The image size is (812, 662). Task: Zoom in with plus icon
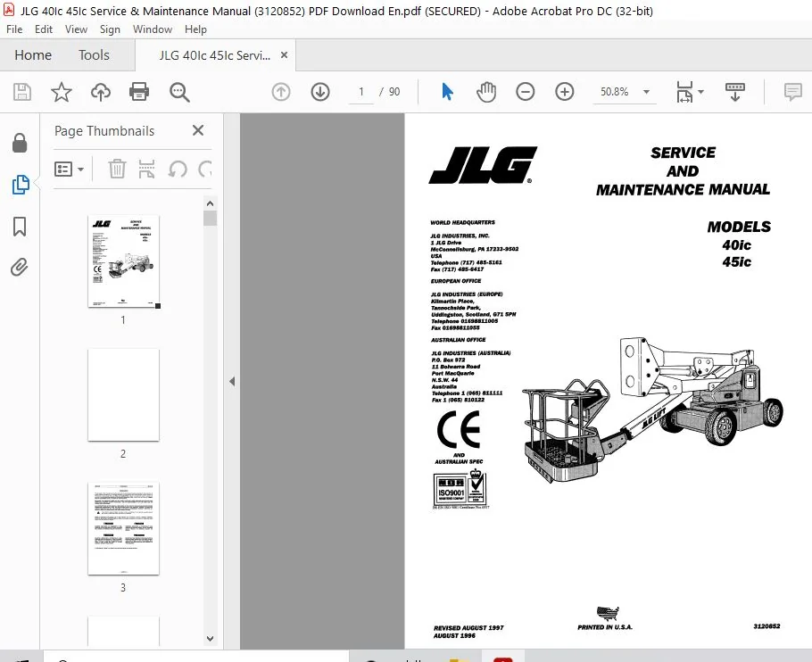pos(565,92)
